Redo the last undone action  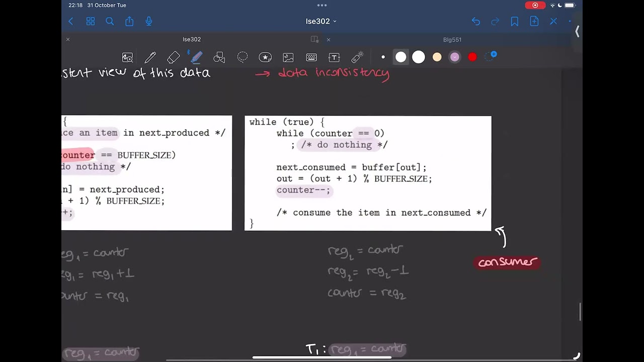point(495,21)
